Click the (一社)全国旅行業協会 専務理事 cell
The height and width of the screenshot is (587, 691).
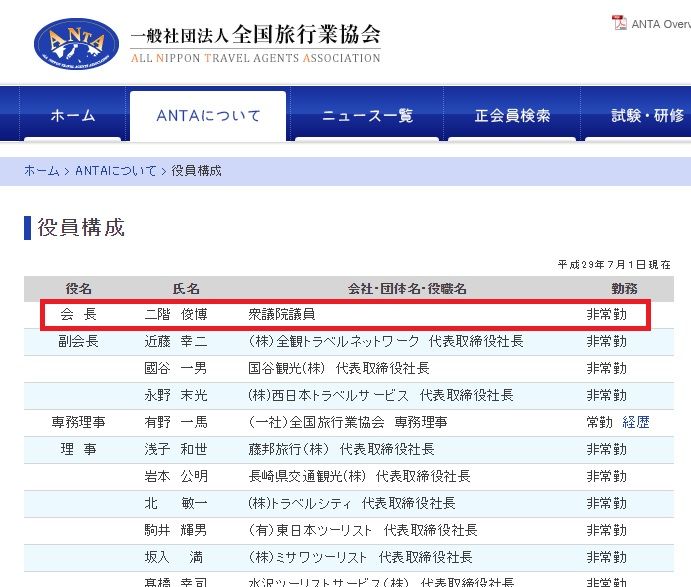(x=348, y=422)
